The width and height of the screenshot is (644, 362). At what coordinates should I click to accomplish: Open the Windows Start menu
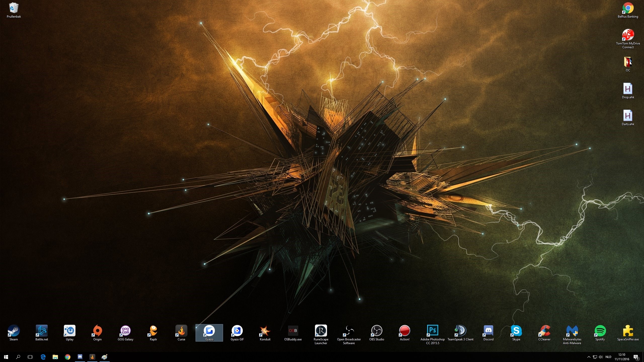(x=6, y=357)
